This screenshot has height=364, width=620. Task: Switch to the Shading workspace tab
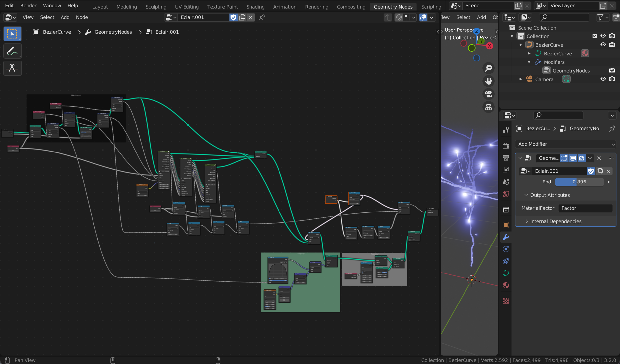(x=255, y=7)
